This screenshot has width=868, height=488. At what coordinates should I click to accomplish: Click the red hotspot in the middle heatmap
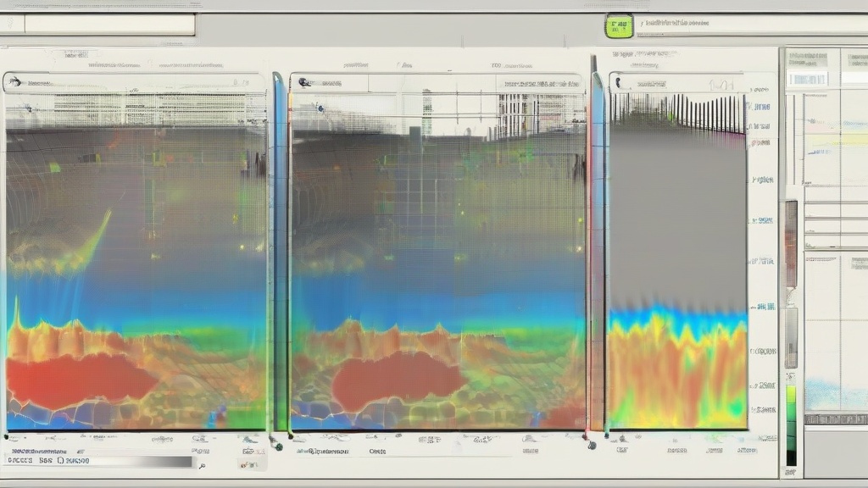pyautogui.click(x=390, y=380)
